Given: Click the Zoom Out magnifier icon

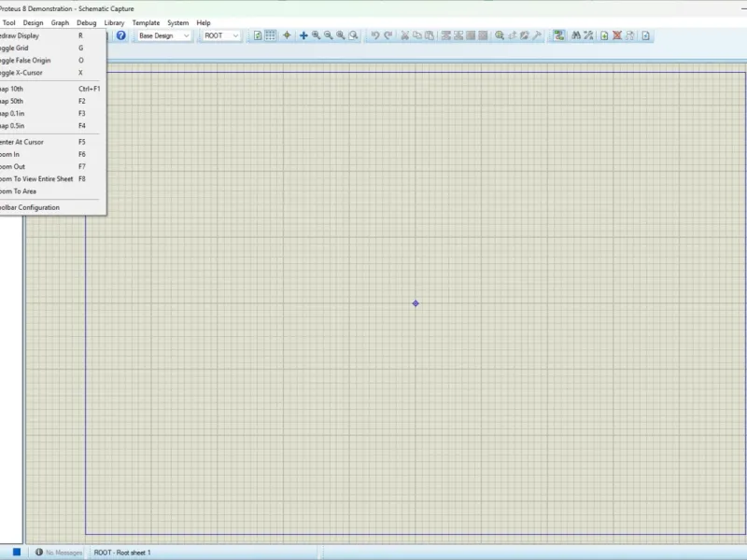Looking at the screenshot, I should pos(329,35).
